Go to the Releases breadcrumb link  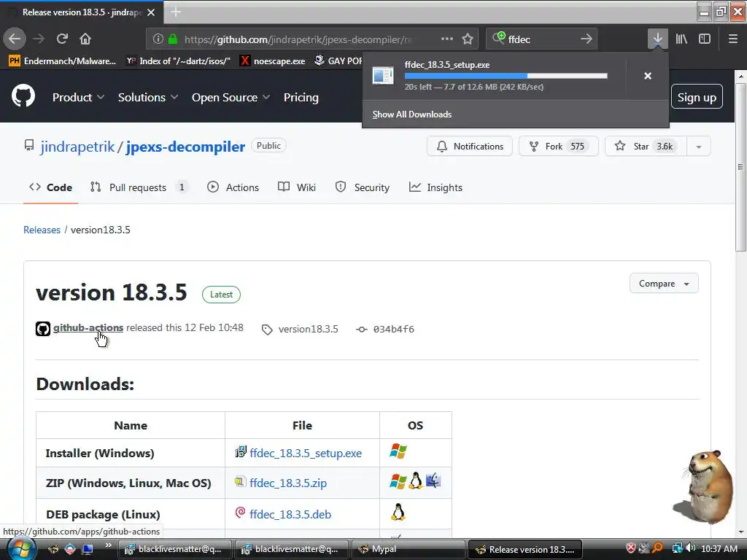[42, 230]
